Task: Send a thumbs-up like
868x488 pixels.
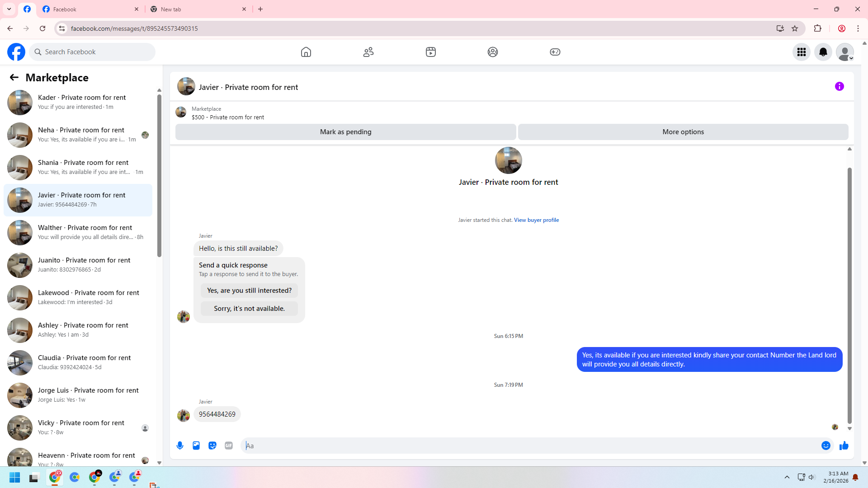Action: click(844, 446)
